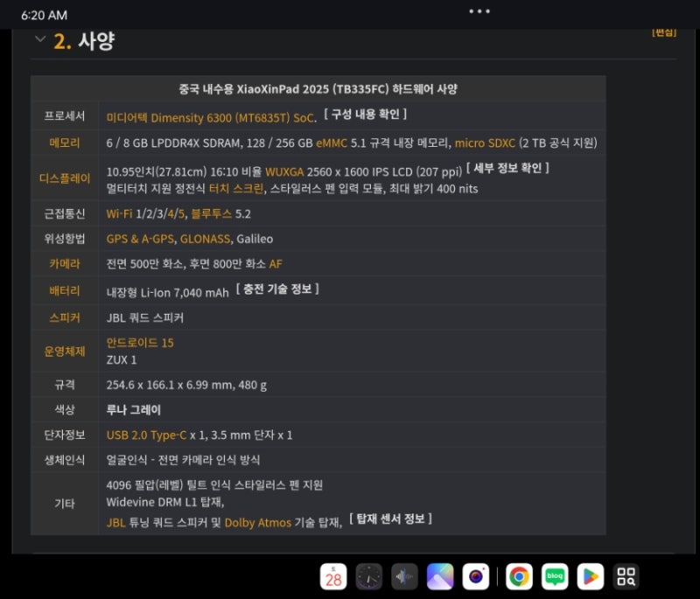Select '얼굴인식 - 전면 카메라 인식 방식' text

point(183,460)
